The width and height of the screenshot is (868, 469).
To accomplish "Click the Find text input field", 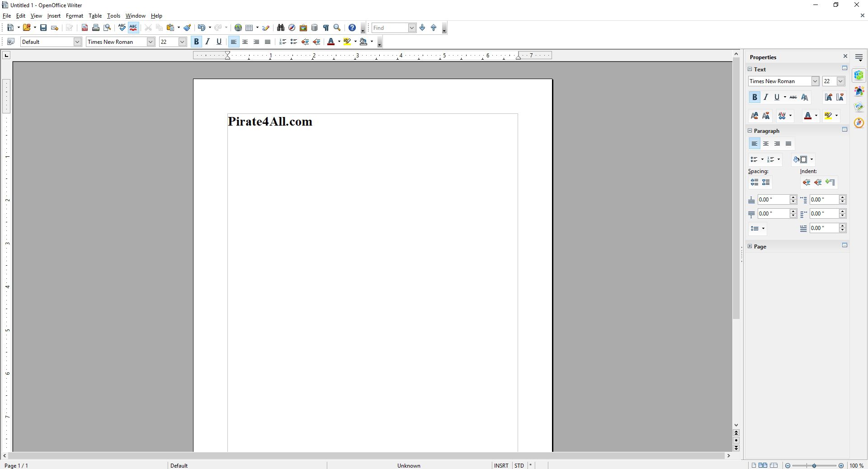I will [390, 28].
